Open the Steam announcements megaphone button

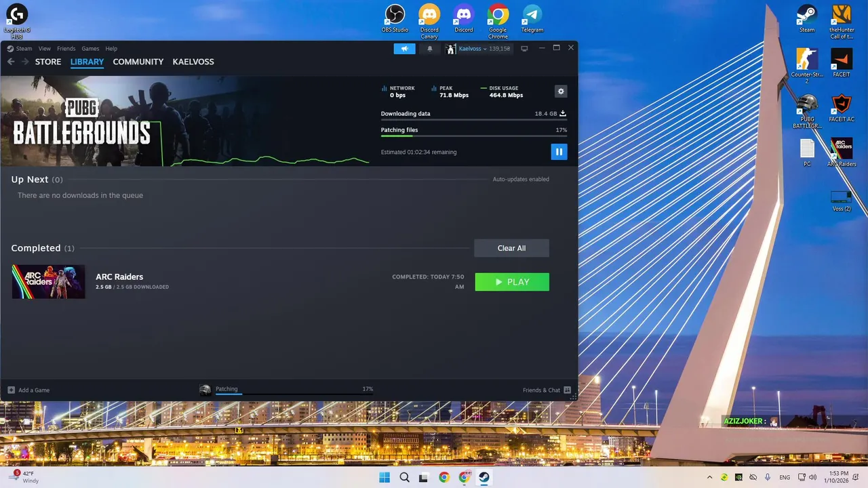(x=404, y=49)
